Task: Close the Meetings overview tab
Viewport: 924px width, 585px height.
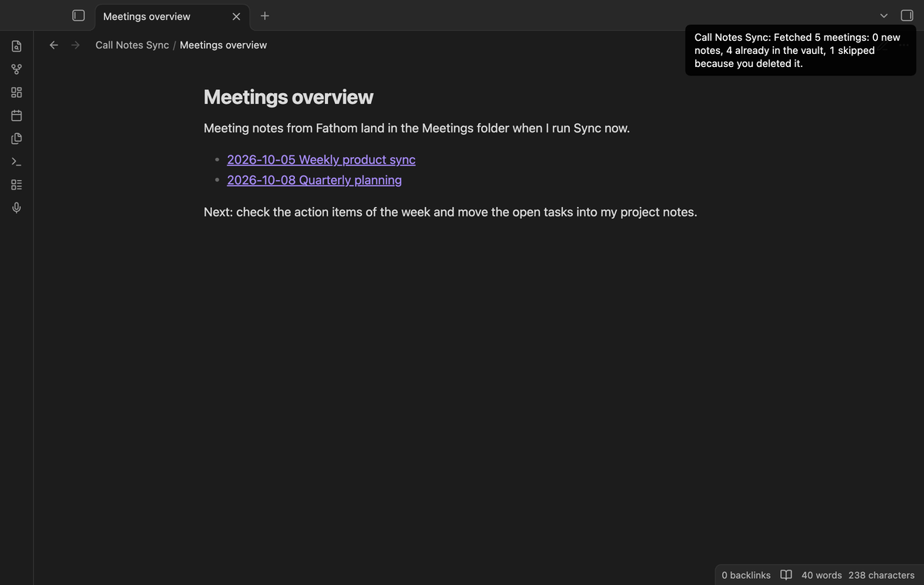Action: point(236,16)
